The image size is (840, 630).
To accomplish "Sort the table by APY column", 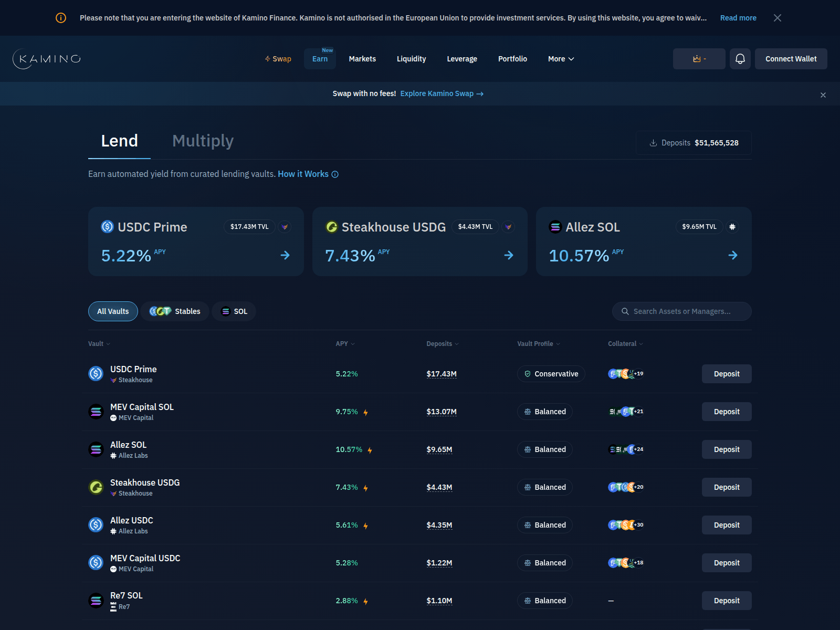I will [x=345, y=343].
